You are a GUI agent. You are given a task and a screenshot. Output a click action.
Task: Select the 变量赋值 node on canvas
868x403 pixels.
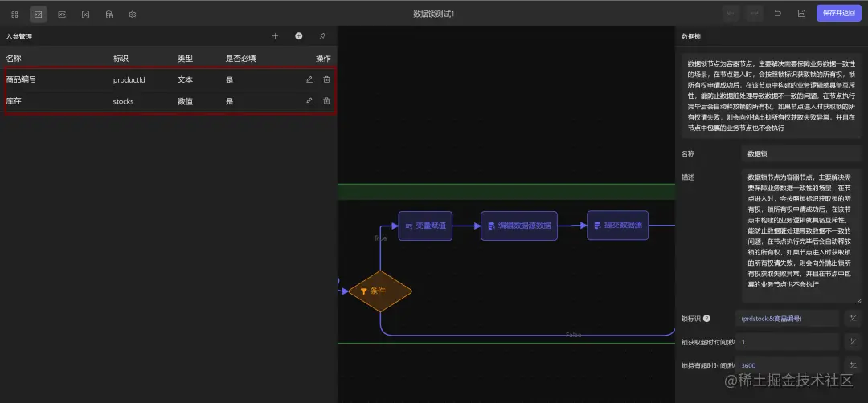coord(425,226)
